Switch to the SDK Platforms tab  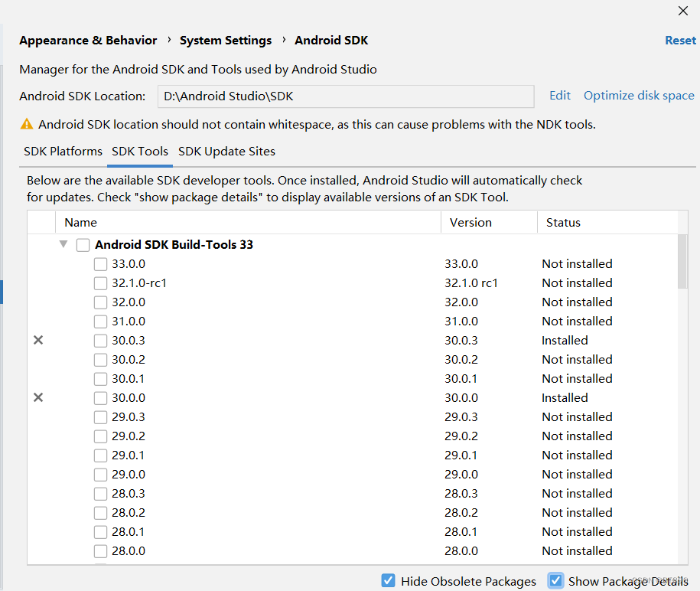pos(62,151)
